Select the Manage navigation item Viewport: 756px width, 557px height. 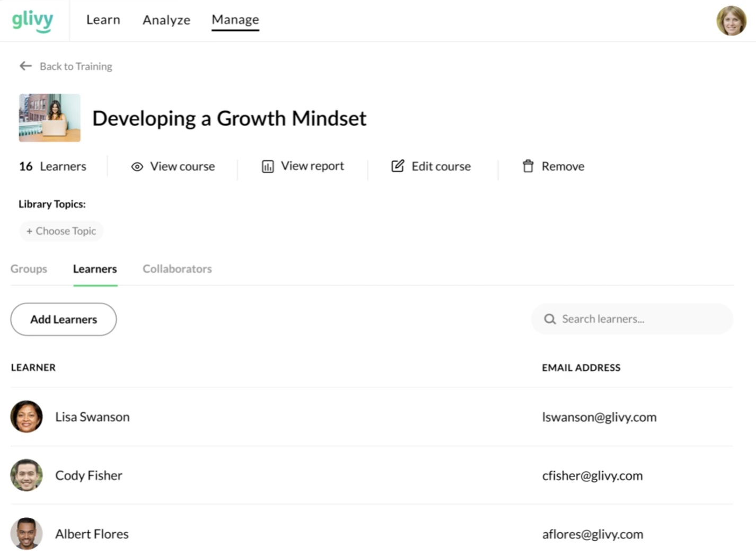235,20
